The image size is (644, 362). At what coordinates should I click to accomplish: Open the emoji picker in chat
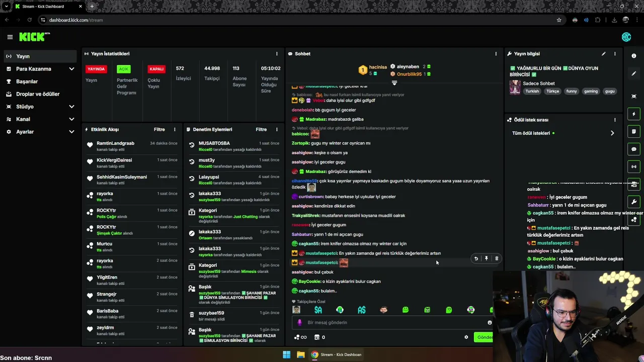tap(490, 322)
